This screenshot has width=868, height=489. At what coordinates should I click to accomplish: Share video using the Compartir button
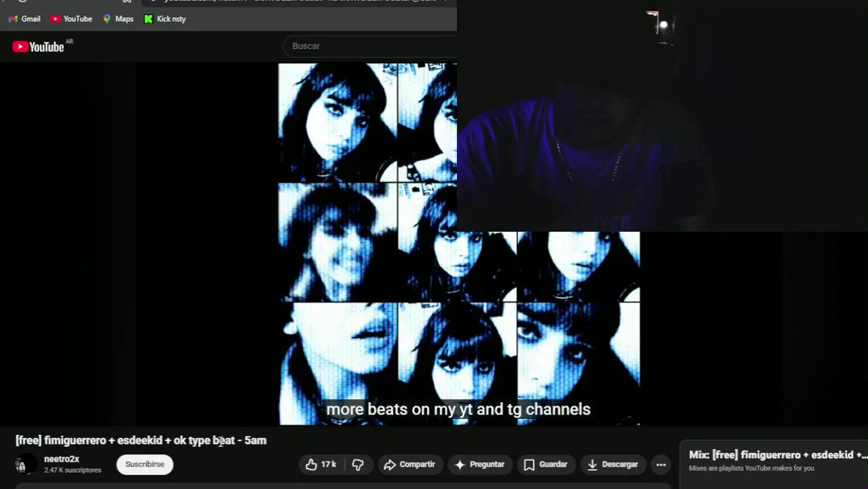pos(409,465)
